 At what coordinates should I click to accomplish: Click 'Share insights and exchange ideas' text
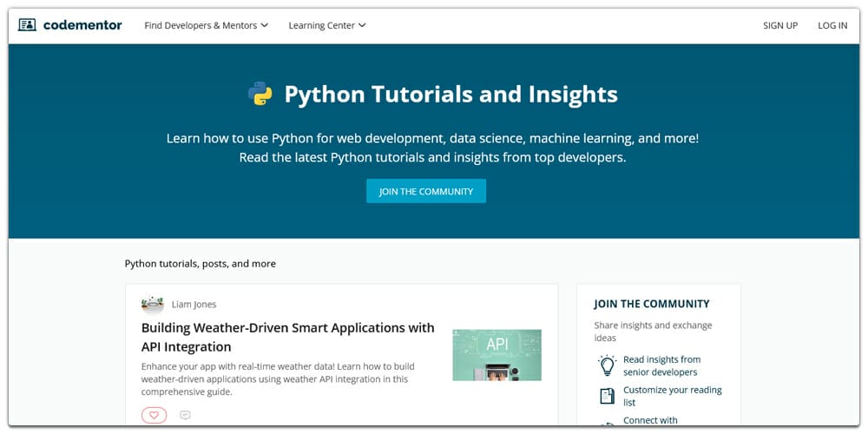(654, 332)
